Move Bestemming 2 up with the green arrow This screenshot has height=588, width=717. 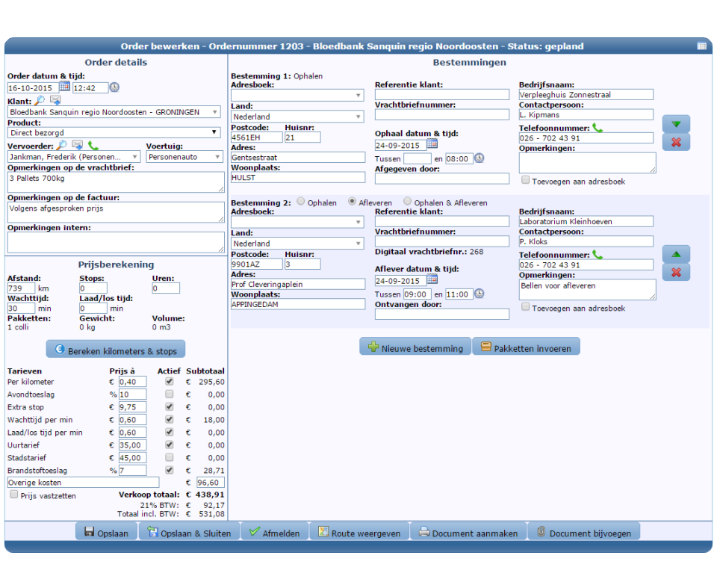pos(676,253)
